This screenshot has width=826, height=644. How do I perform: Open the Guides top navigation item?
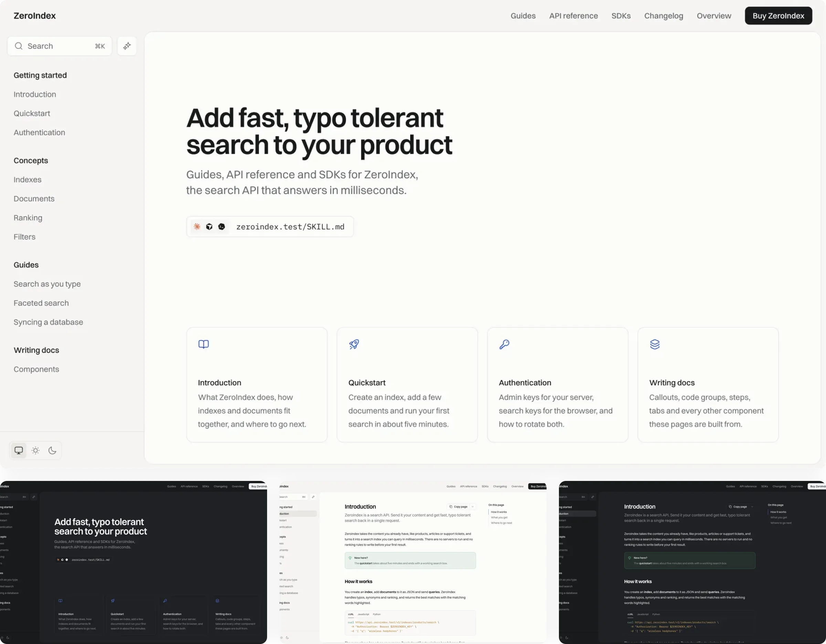click(523, 16)
